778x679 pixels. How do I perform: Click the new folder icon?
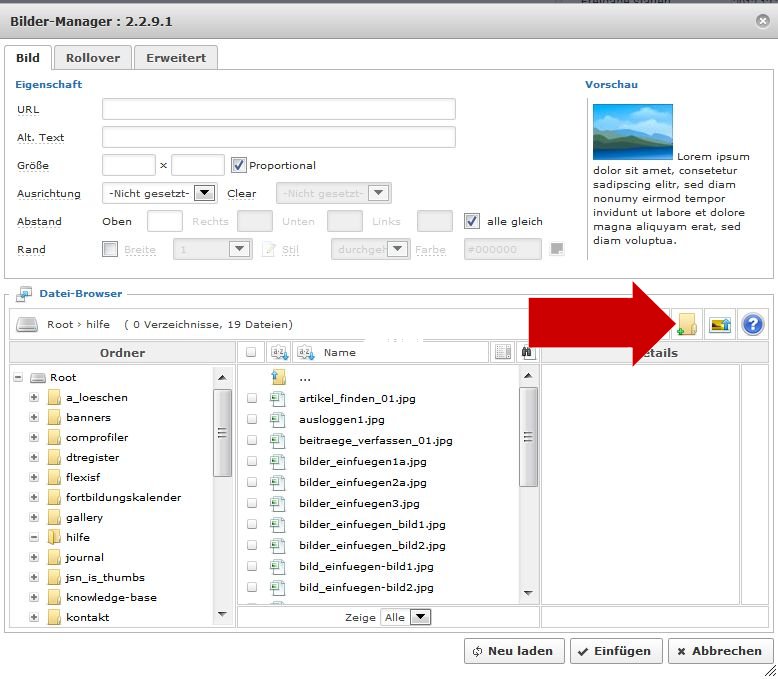point(686,324)
